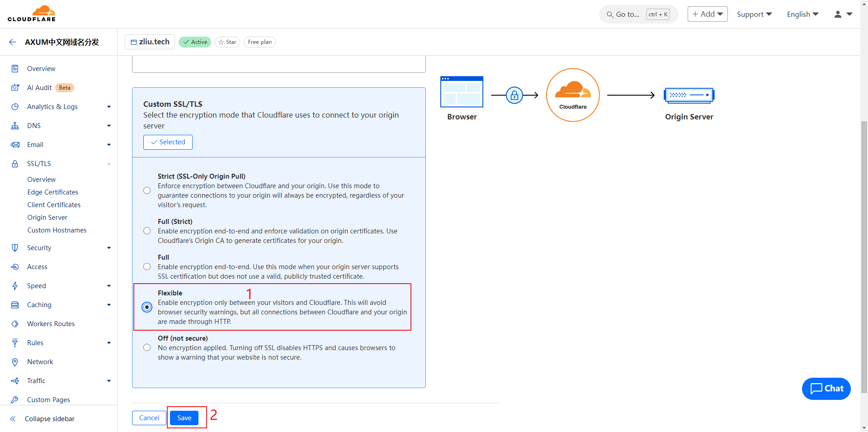Open the Support dropdown menu
The image size is (868, 432).
point(755,14)
